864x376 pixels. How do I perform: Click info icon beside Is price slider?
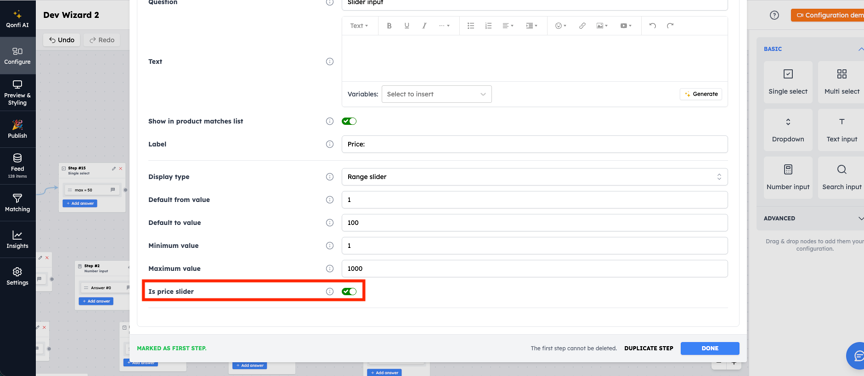pyautogui.click(x=330, y=292)
